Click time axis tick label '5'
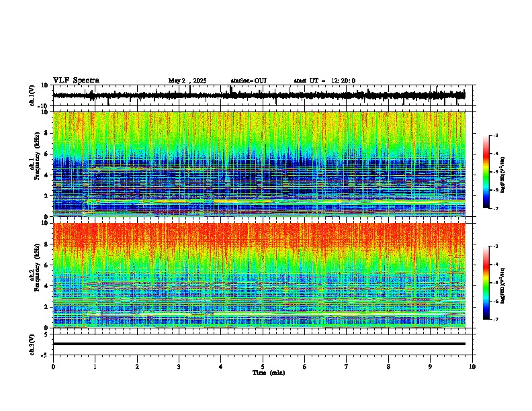 click(x=263, y=367)
